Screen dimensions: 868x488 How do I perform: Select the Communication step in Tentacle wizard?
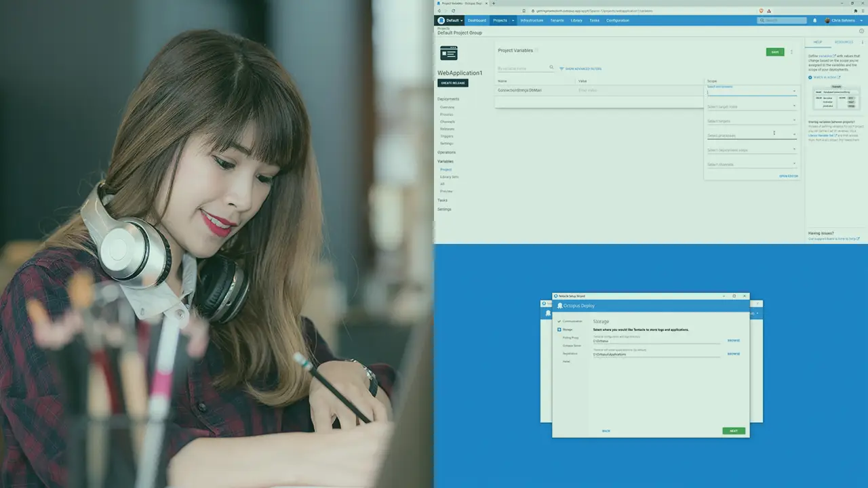(x=572, y=321)
